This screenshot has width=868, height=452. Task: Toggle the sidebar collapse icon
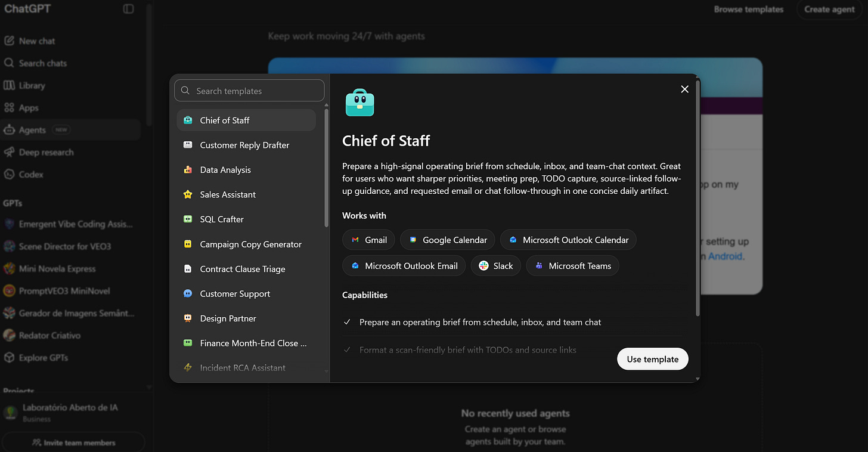point(128,8)
